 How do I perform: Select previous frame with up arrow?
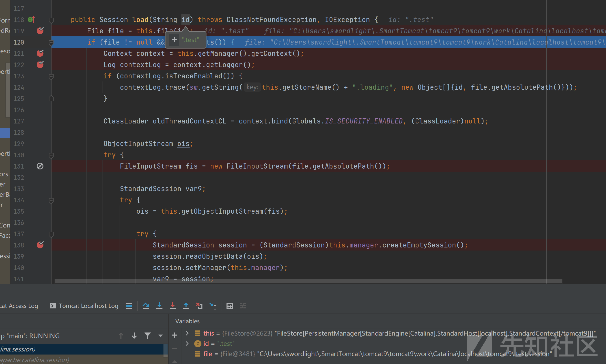point(121,336)
